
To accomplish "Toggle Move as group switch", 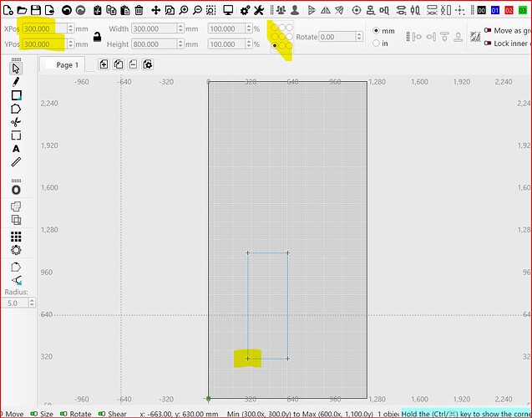I will (x=488, y=30).
